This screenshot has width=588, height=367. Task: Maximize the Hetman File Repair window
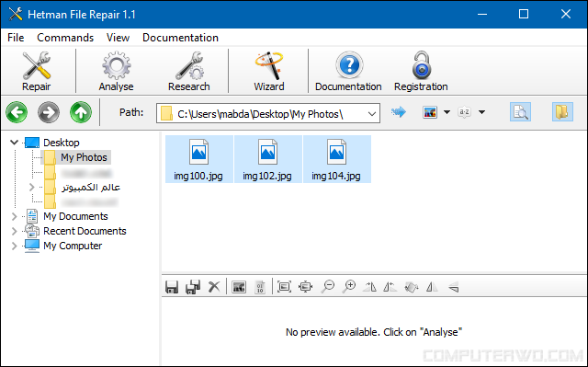(x=524, y=15)
